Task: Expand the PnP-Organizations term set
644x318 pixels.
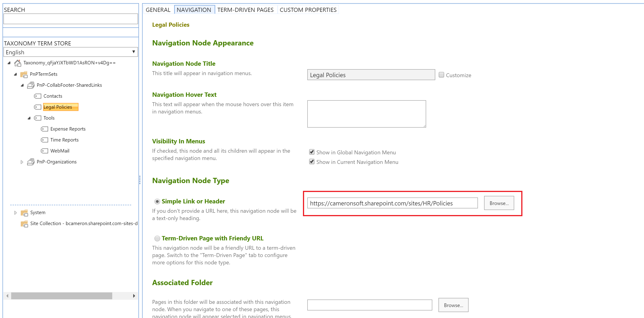Action: [22, 162]
